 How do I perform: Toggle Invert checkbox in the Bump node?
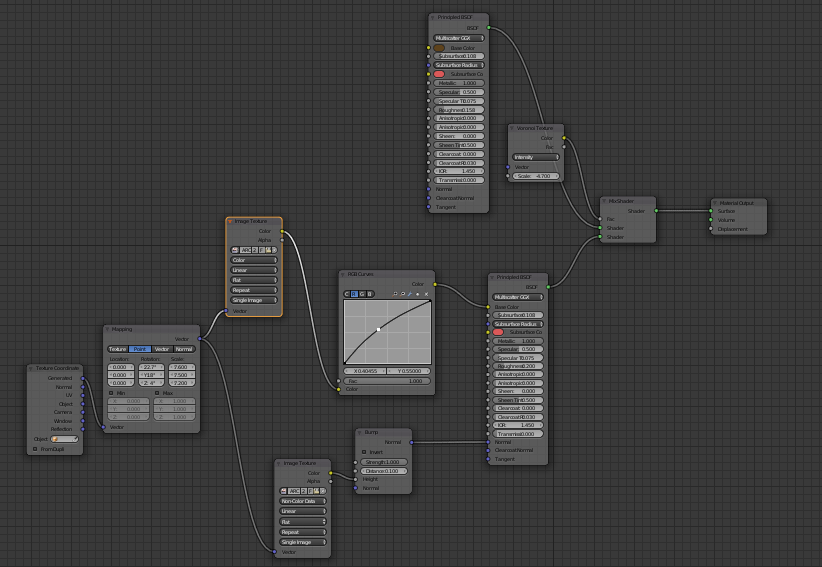[x=364, y=452]
